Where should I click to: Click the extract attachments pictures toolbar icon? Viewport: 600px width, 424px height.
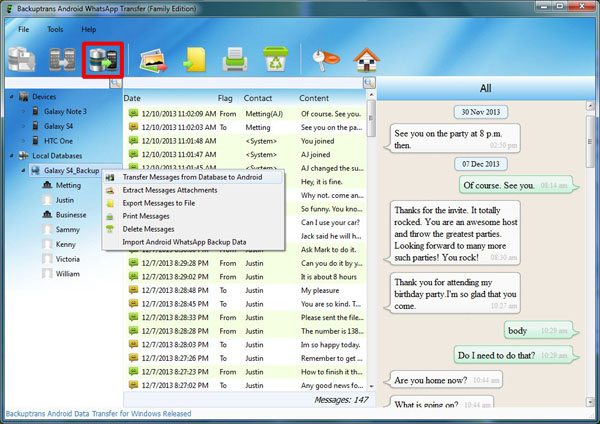tap(153, 60)
